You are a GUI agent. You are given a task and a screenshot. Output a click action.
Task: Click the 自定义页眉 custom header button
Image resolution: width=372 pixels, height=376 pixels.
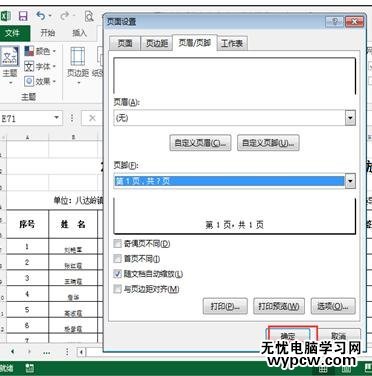coord(200,143)
